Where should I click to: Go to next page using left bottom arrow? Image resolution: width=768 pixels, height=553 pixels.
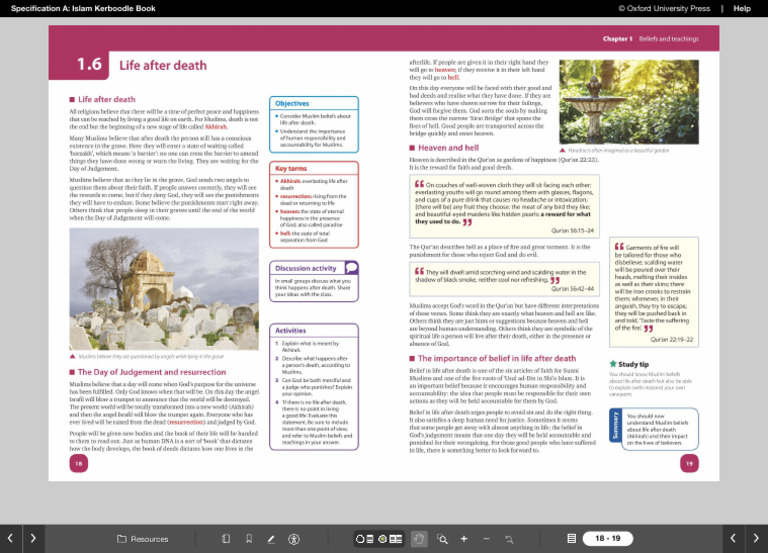[33, 538]
